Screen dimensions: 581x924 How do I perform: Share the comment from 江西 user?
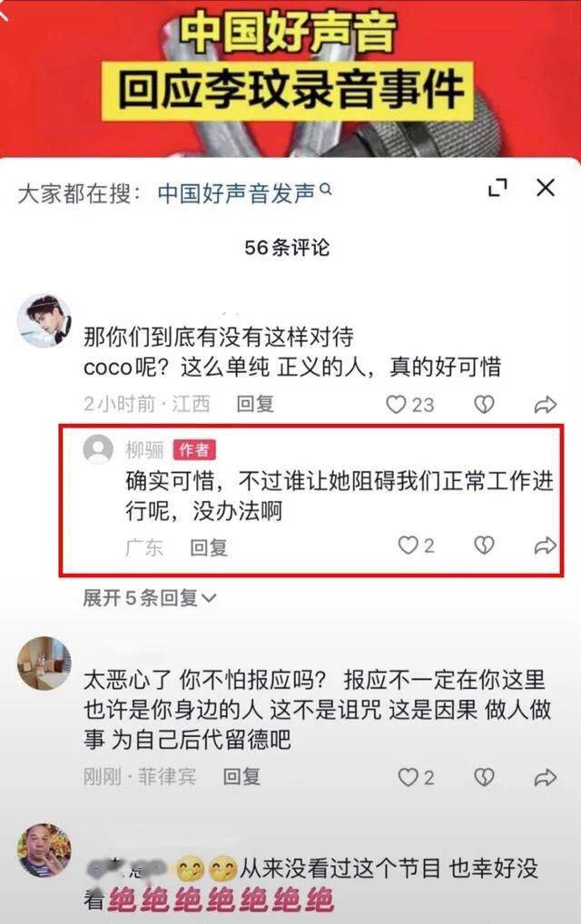(545, 404)
